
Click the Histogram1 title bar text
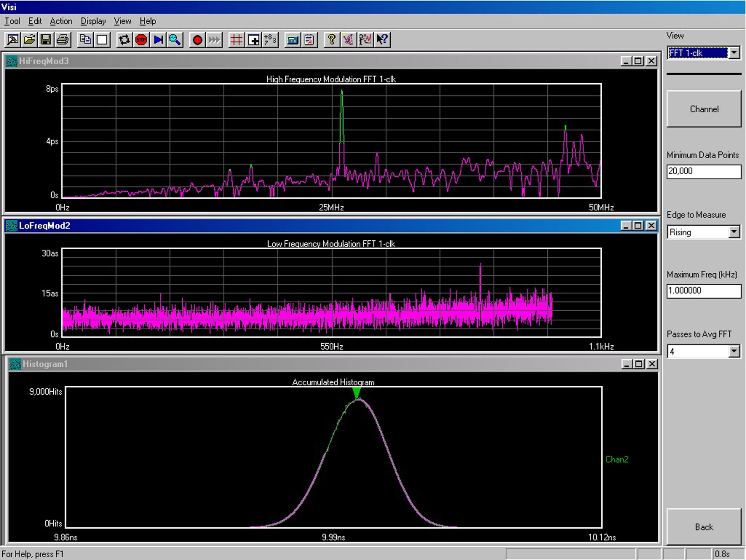45,364
